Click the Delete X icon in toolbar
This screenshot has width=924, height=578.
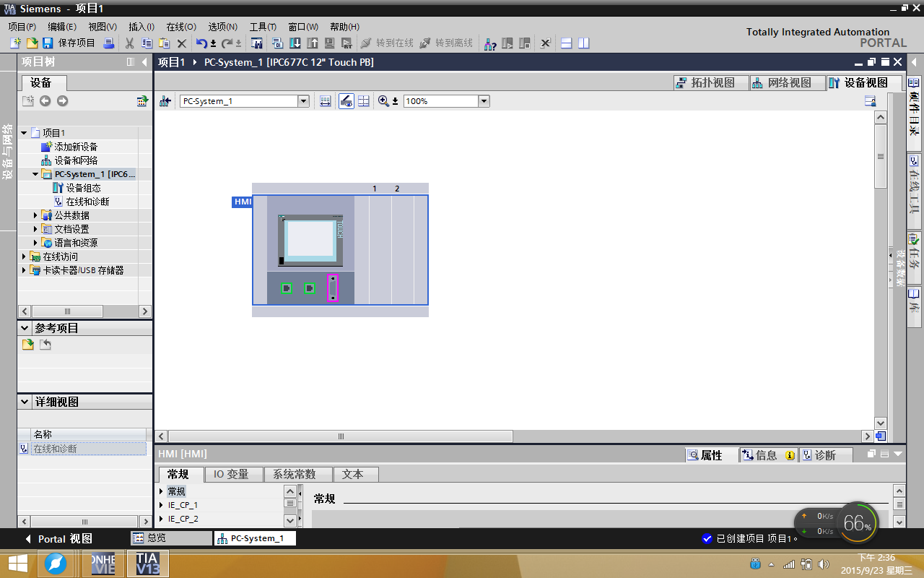(182, 43)
